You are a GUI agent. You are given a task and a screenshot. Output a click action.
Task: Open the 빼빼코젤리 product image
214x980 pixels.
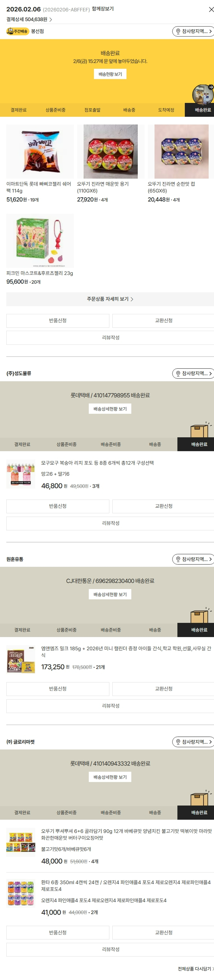[x=40, y=151]
